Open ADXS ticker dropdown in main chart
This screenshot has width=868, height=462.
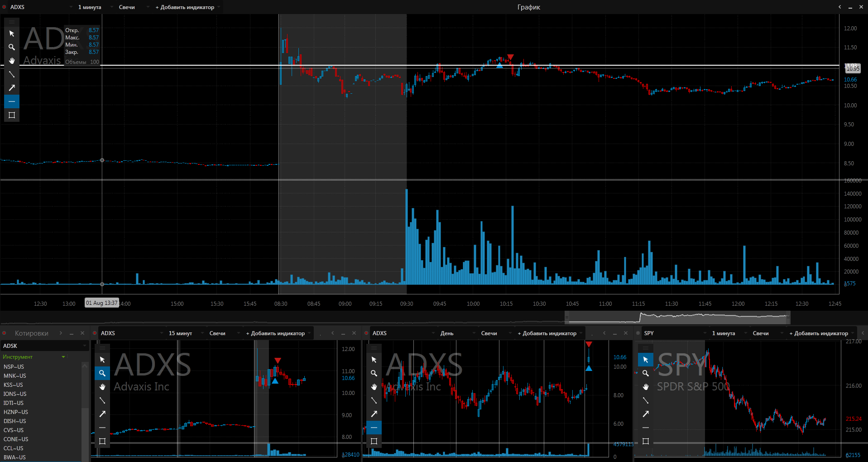41,7
